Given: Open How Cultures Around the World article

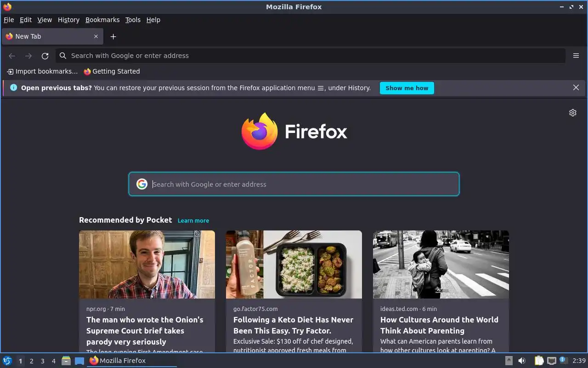Looking at the screenshot, I should [439, 325].
